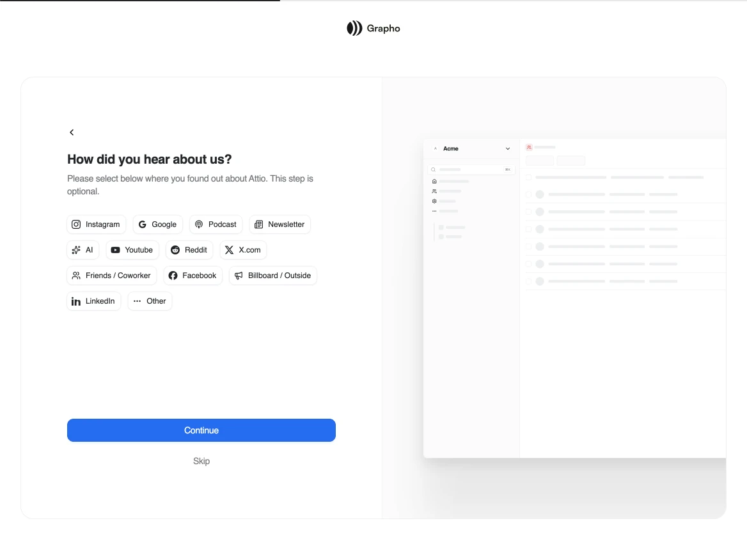The width and height of the screenshot is (747, 560).
Task: Choose the Facebook chip
Action: (193, 276)
